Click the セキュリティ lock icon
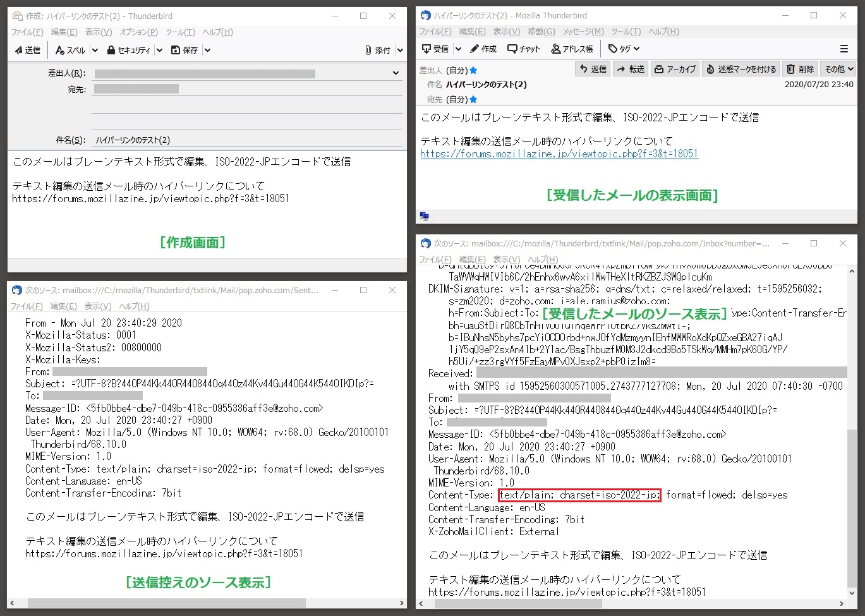This screenshot has height=616, width=865. 111,50
